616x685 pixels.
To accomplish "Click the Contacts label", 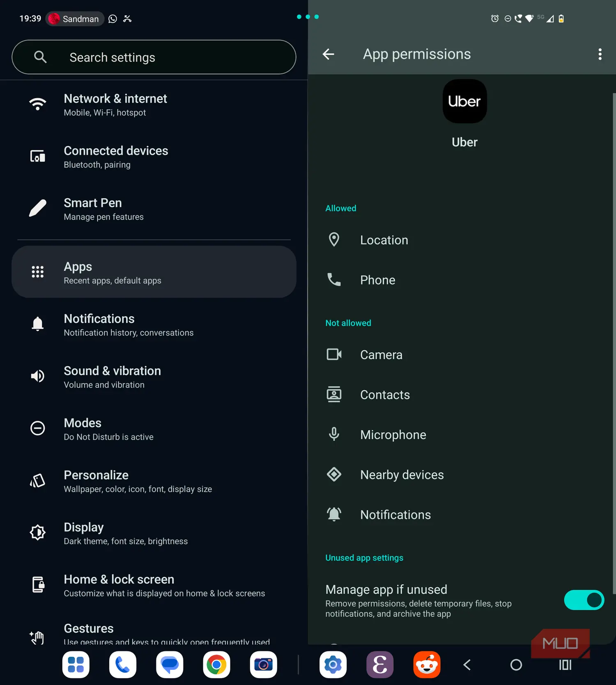I will pyautogui.click(x=385, y=395).
